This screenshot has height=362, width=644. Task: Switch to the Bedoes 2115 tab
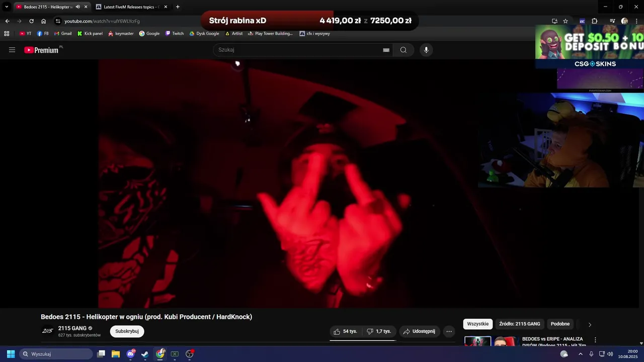coord(48,7)
